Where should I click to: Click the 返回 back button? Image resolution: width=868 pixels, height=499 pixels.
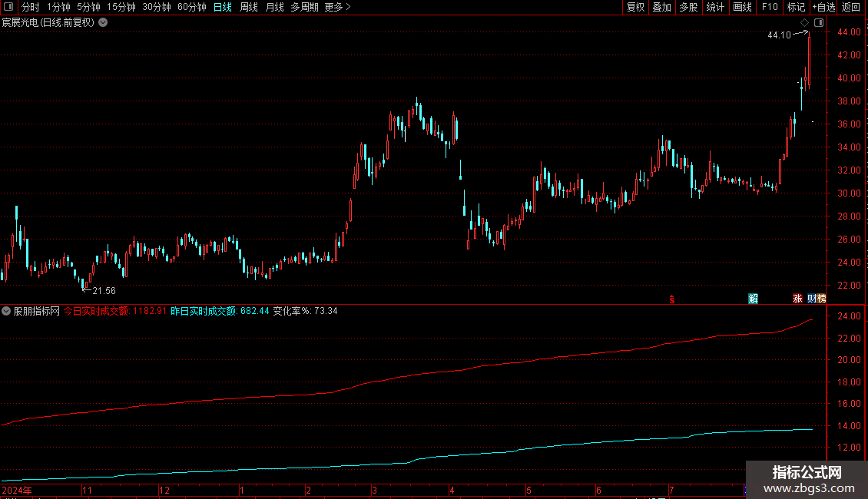coord(851,7)
